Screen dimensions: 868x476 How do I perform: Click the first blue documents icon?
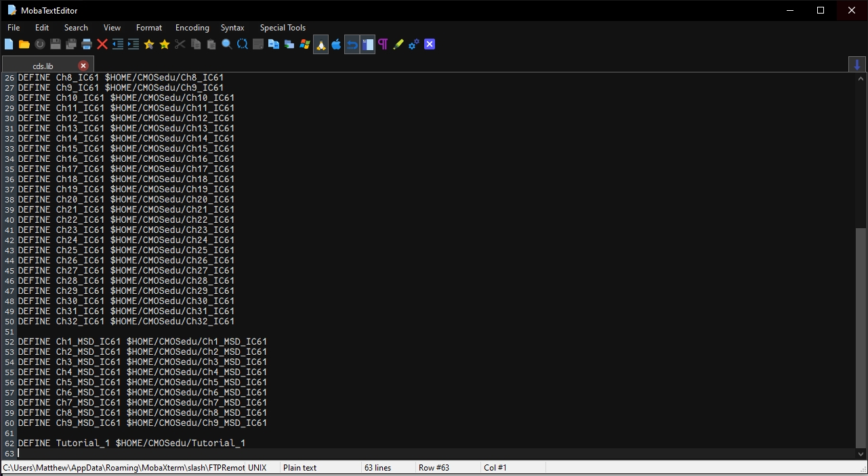pos(274,45)
